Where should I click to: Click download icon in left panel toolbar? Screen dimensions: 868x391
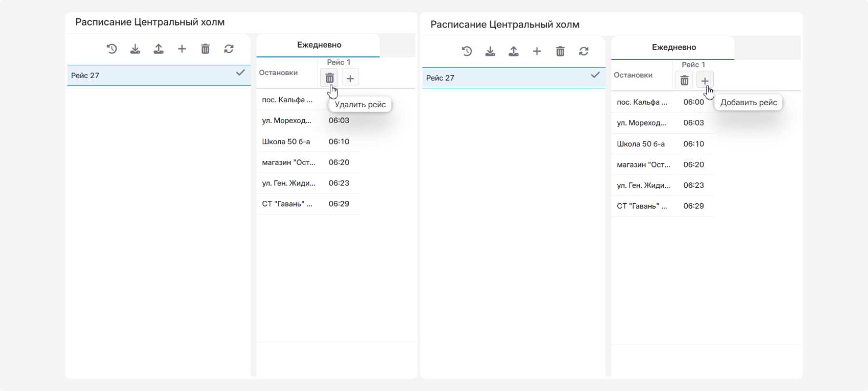point(135,49)
